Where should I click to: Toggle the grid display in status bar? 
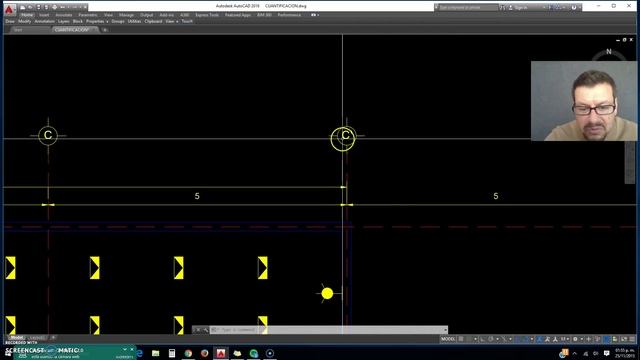click(x=461, y=339)
